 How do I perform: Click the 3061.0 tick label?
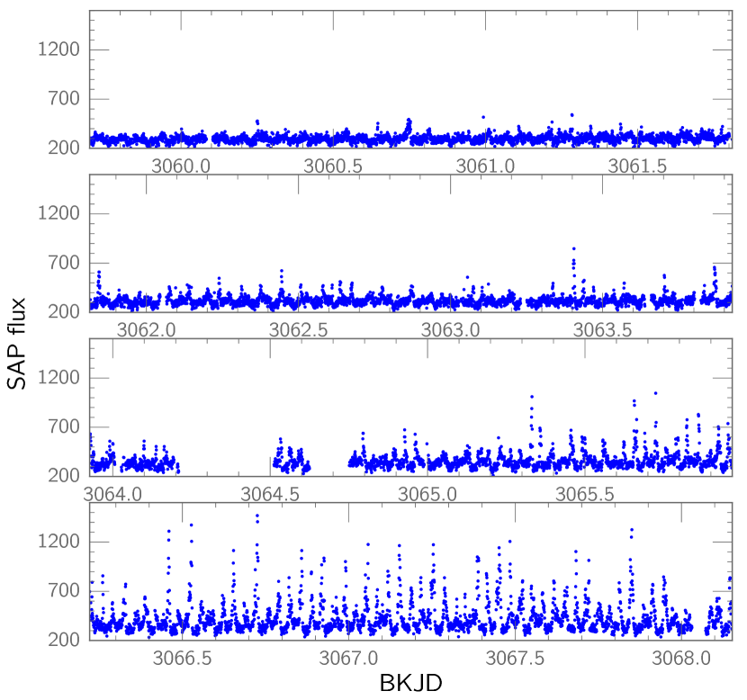[x=485, y=166]
